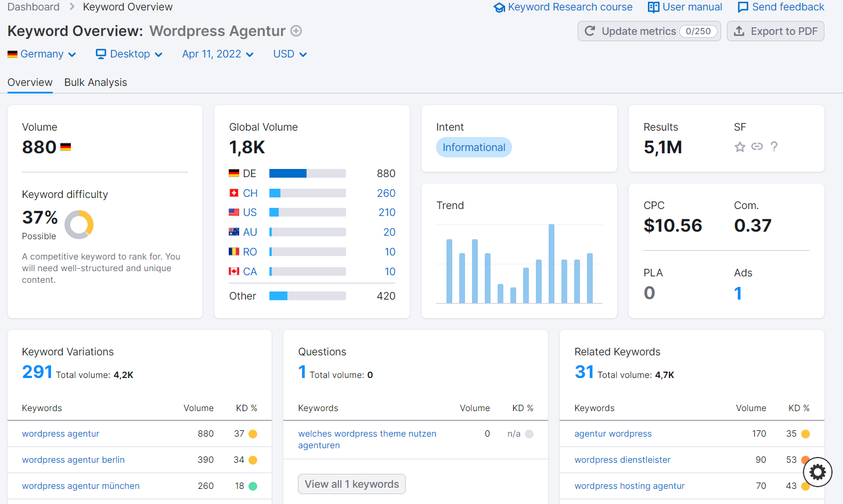Viewport: 843px width, 504px height.
Task: Click the Keyword Overview breadcrumb
Action: click(x=128, y=7)
